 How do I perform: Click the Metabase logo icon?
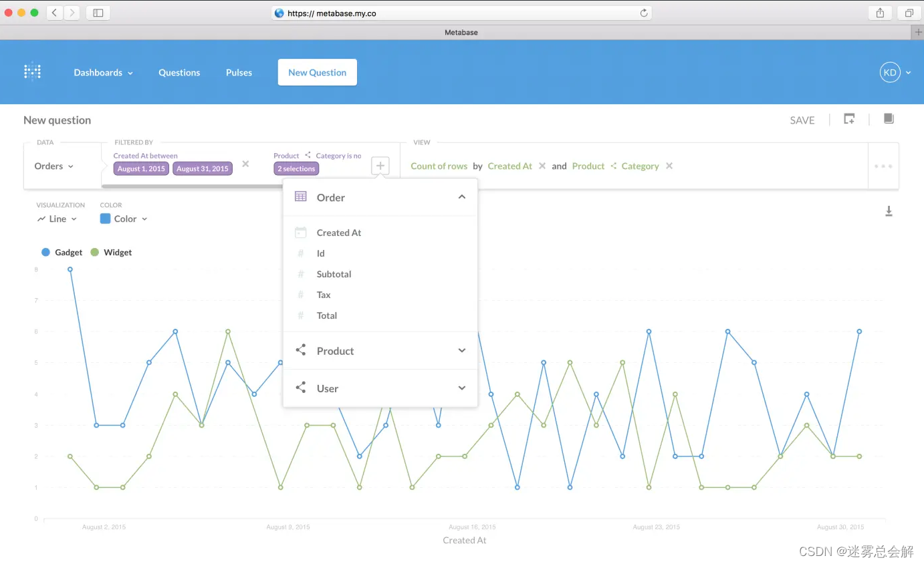[32, 72]
